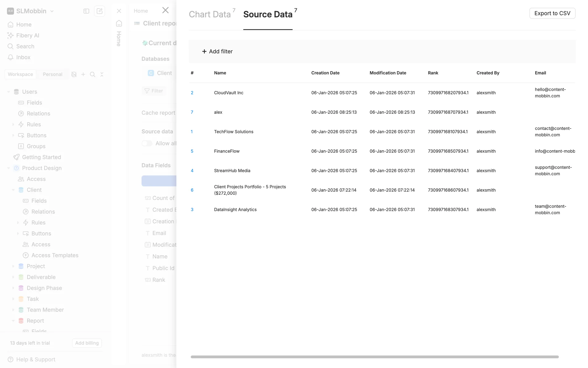
Task: Collapse the Users tree node
Action: coord(9,92)
